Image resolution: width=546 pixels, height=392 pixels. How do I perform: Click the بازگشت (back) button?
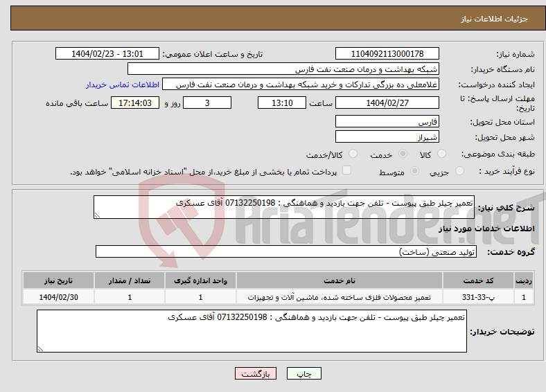coord(256,373)
